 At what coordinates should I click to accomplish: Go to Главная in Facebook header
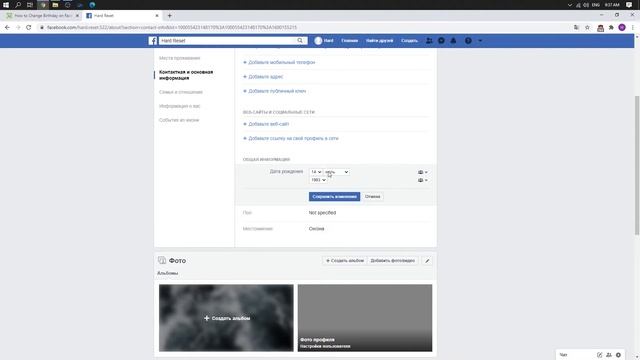coord(349,41)
